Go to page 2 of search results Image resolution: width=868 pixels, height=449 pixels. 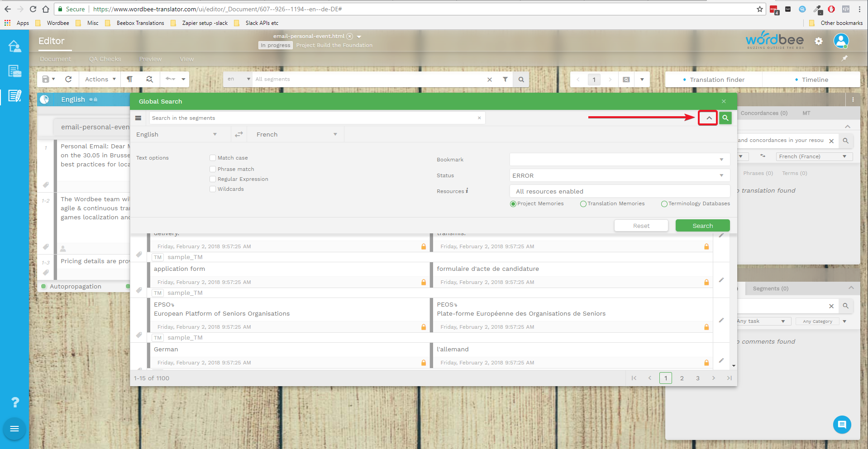point(682,378)
